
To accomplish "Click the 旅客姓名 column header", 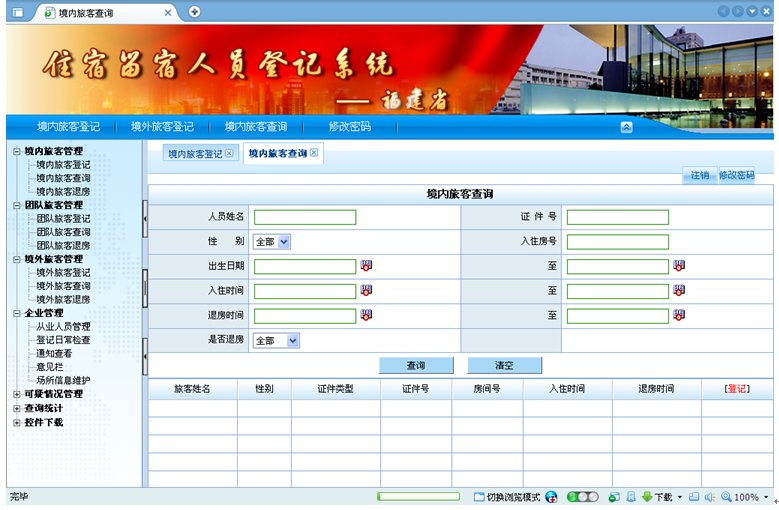I will (192, 389).
